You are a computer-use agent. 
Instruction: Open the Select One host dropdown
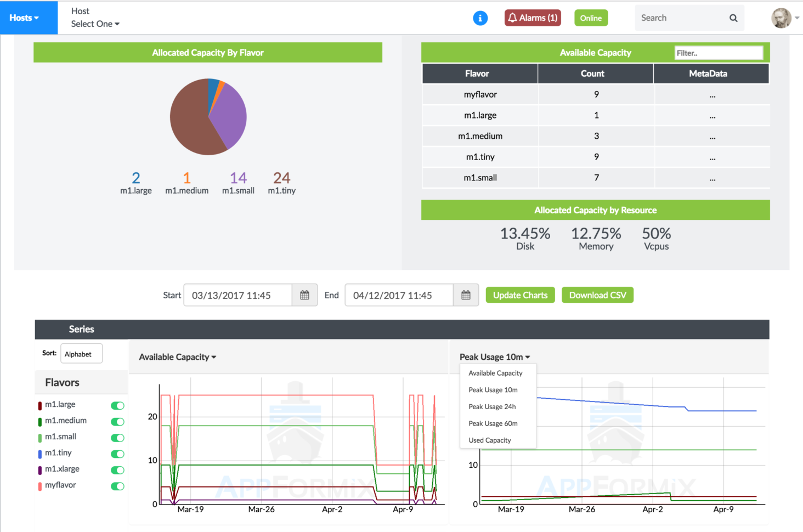tap(95, 24)
